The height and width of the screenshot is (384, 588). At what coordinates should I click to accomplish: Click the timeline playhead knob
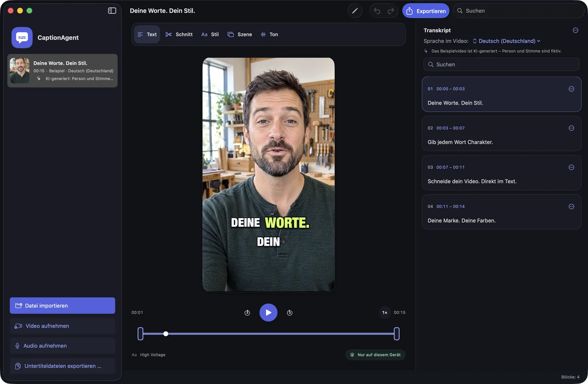point(166,334)
